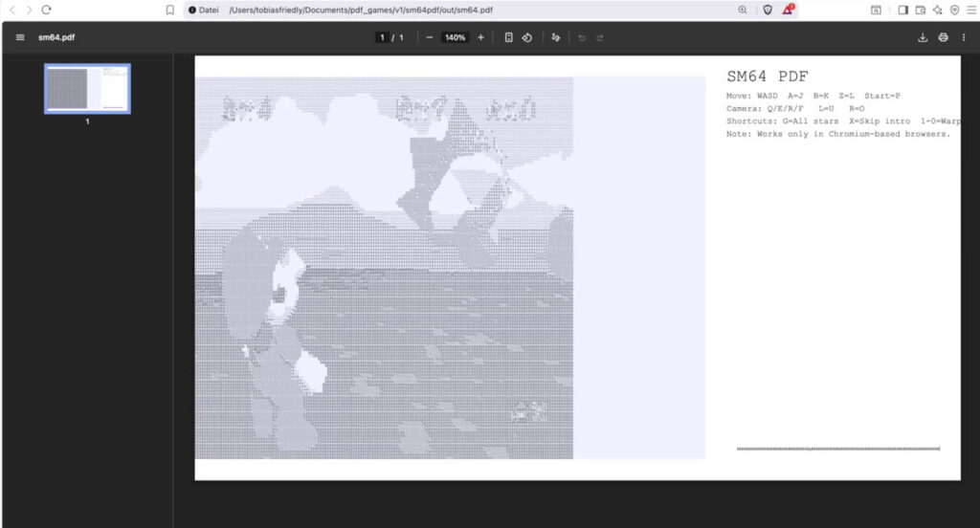This screenshot has height=528, width=980.
Task: Click the address bar zoom magnifier icon
Action: (743, 10)
